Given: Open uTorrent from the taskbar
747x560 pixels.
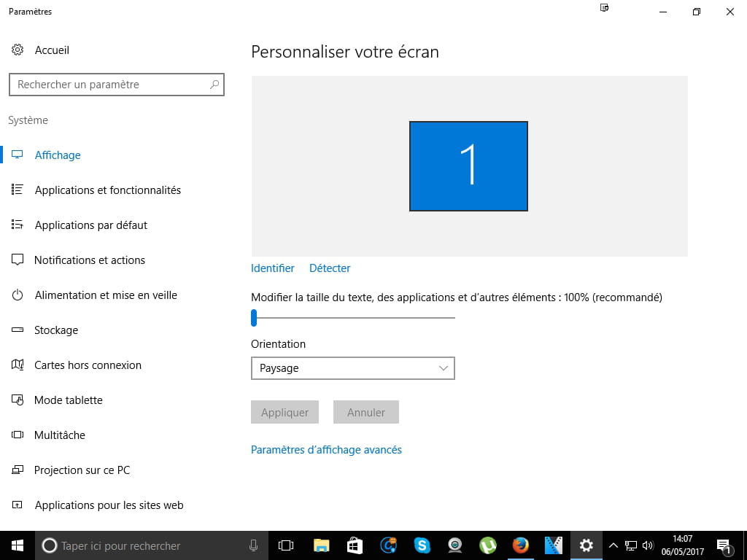Looking at the screenshot, I should [488, 545].
